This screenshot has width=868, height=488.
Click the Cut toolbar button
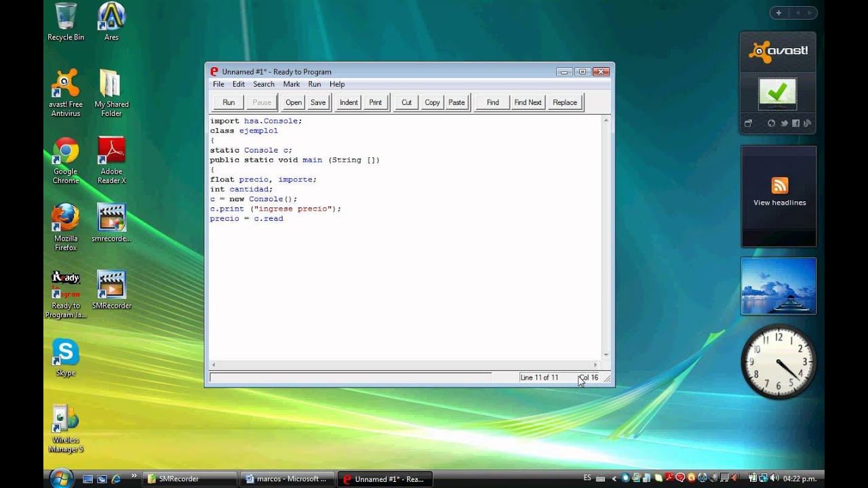[x=406, y=102]
